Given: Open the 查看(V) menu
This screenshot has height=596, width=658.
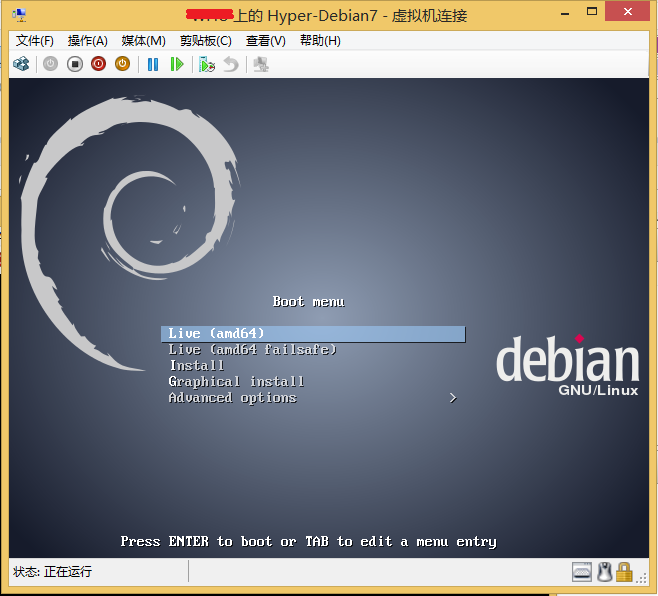Looking at the screenshot, I should [x=266, y=41].
